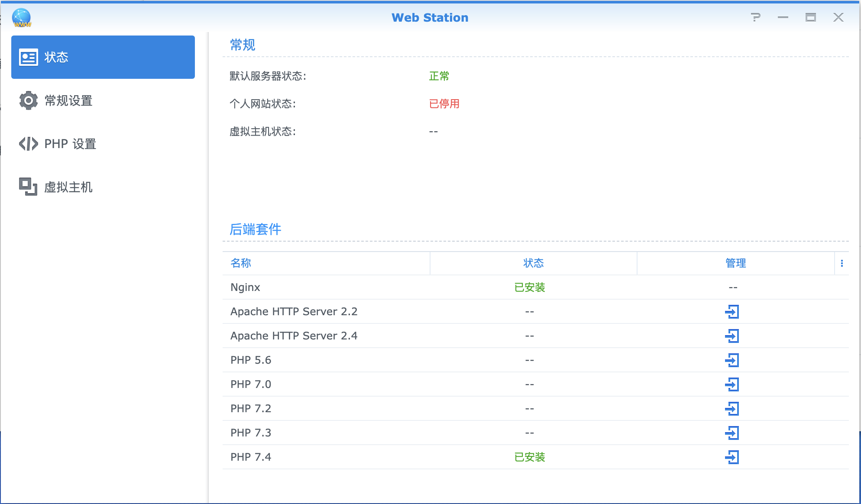Select the PHP 7.4 row name
The width and height of the screenshot is (861, 504).
(x=251, y=457)
